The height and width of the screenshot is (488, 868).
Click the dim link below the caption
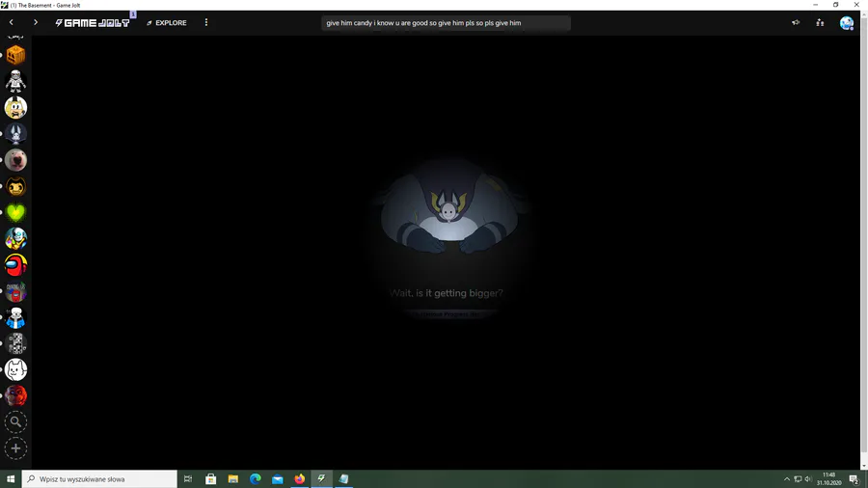(x=447, y=314)
